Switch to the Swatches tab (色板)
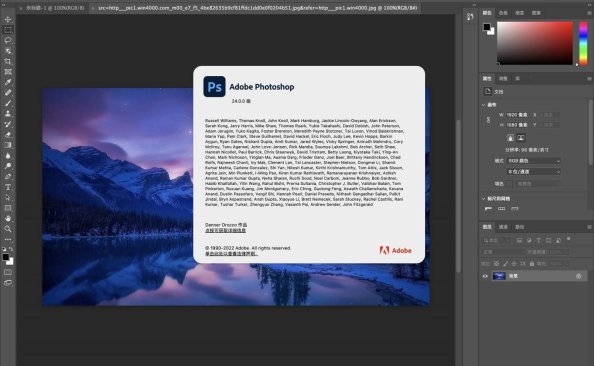Image resolution: width=594 pixels, height=366 pixels. pos(503,13)
